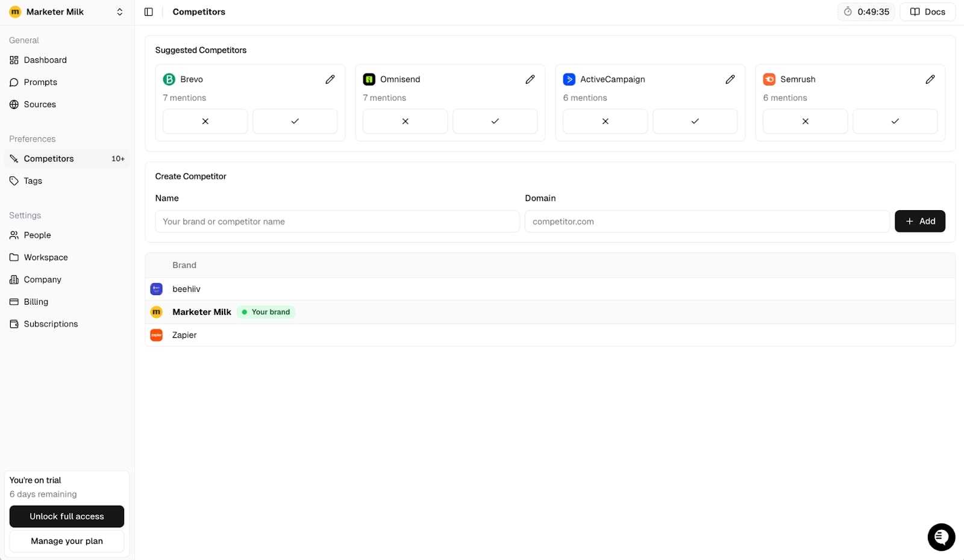Toggle the sidebar panel icon
Image resolution: width=964 pixels, height=560 pixels.
pos(149,12)
